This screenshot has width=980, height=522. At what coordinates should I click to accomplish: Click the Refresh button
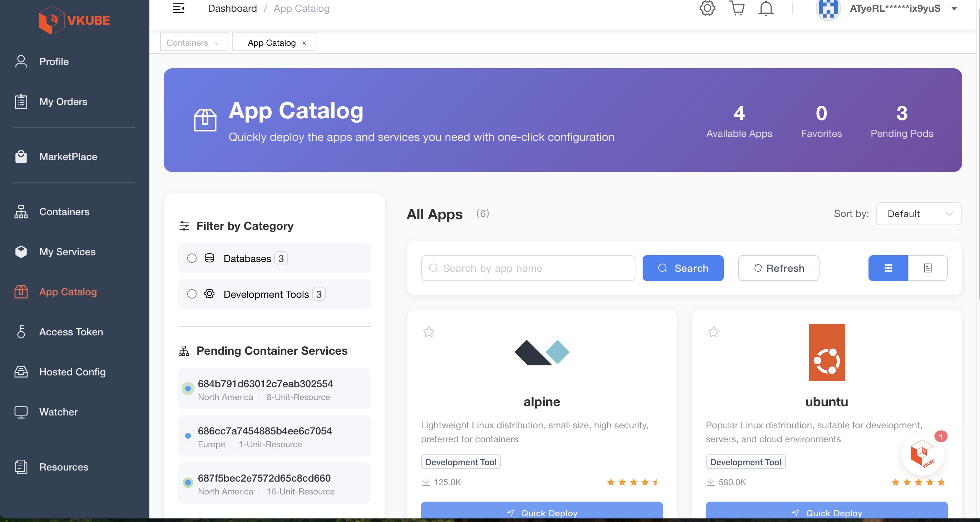[778, 268]
